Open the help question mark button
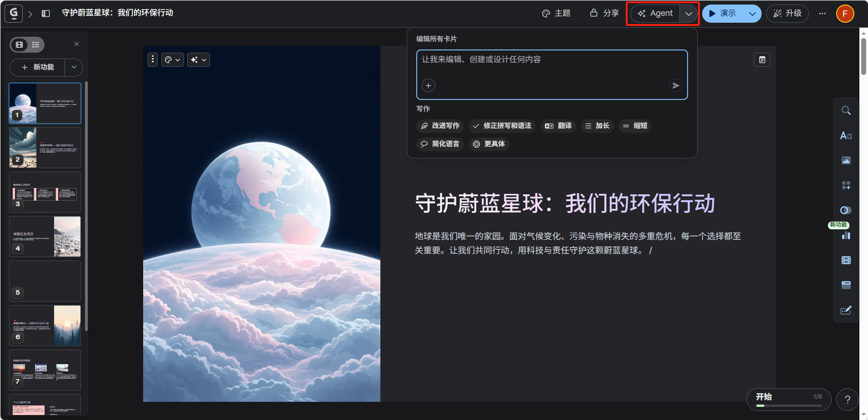The image size is (868, 420). (x=847, y=400)
